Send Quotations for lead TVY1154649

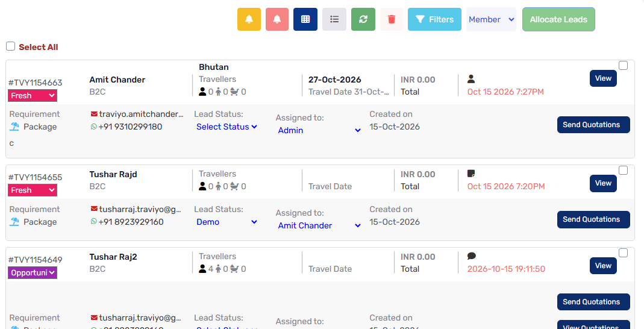click(x=593, y=302)
